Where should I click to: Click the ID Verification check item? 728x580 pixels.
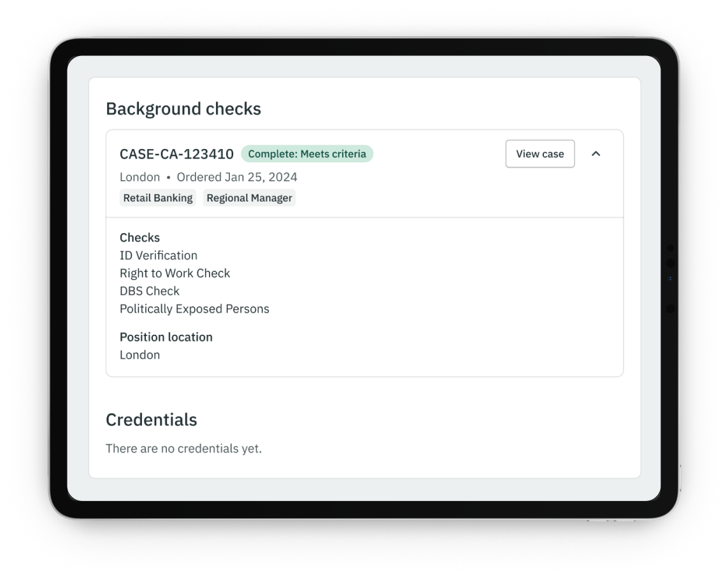tap(159, 255)
